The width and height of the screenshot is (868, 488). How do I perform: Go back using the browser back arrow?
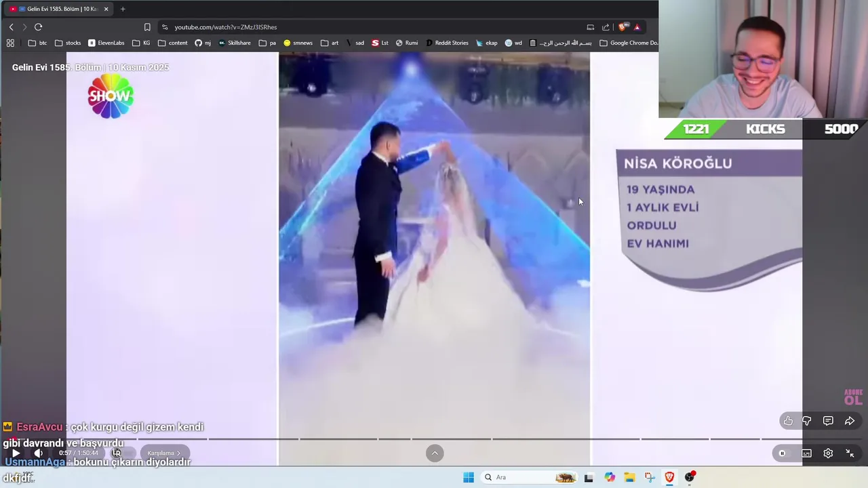point(11,27)
